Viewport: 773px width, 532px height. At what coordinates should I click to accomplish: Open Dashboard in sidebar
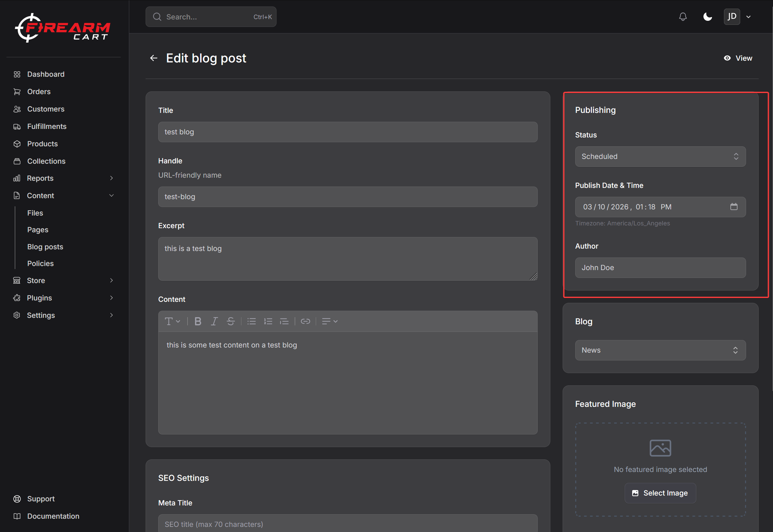point(46,74)
